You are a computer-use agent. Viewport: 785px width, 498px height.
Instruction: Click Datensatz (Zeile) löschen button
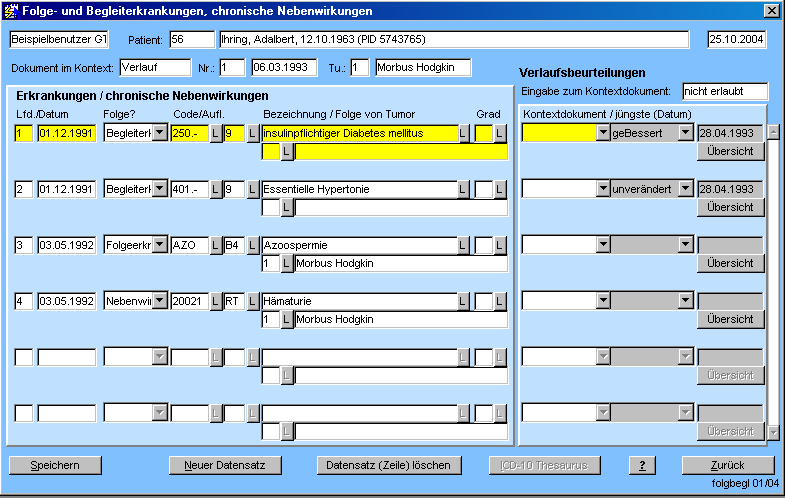[388, 465]
